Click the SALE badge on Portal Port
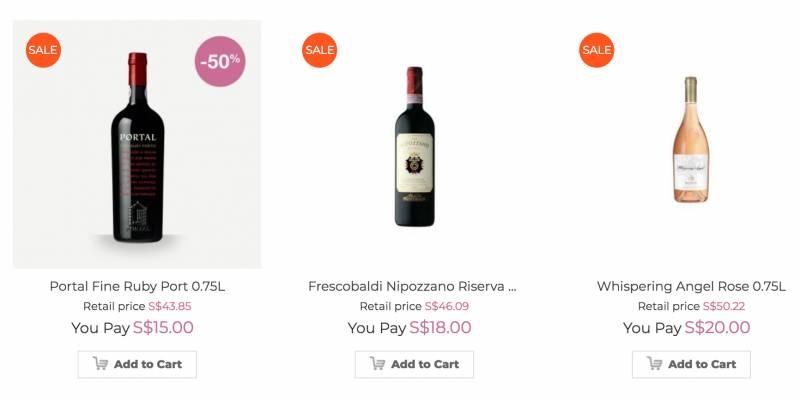Viewport: 800px width, 400px height. 43,50
